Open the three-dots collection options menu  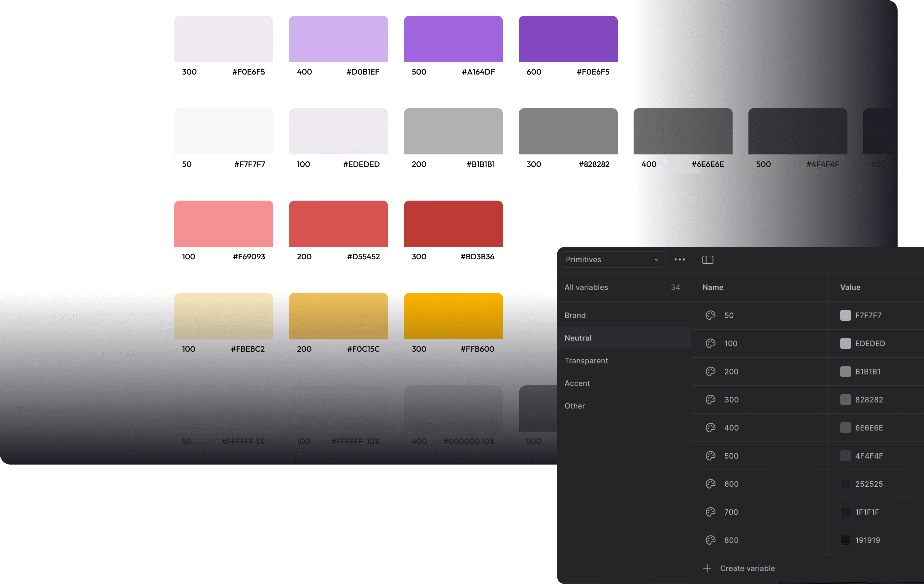point(679,259)
